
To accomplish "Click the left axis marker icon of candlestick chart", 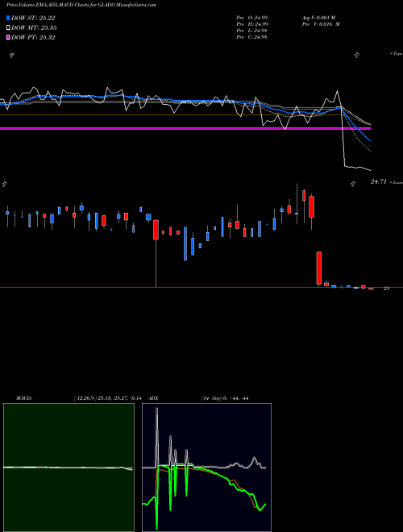I will pyautogui.click(x=4, y=184).
